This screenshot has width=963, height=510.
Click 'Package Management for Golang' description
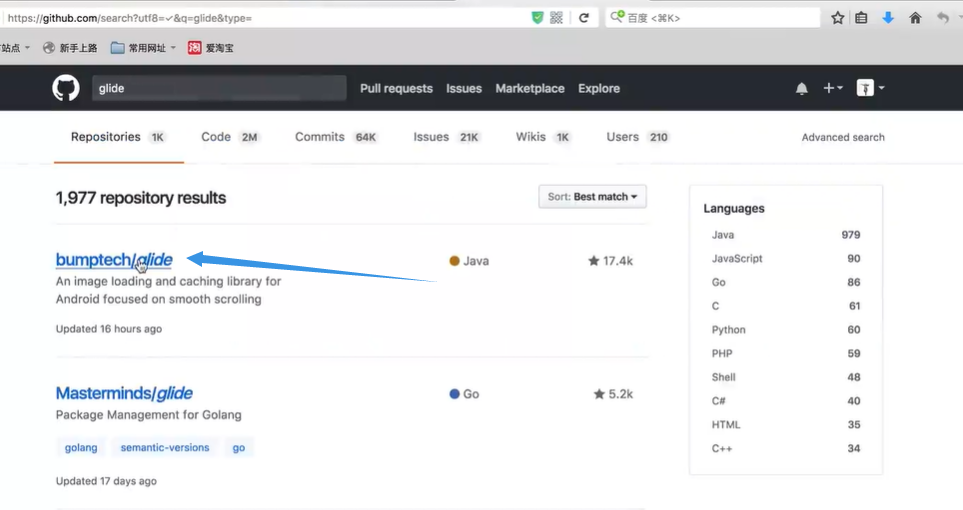(x=149, y=415)
